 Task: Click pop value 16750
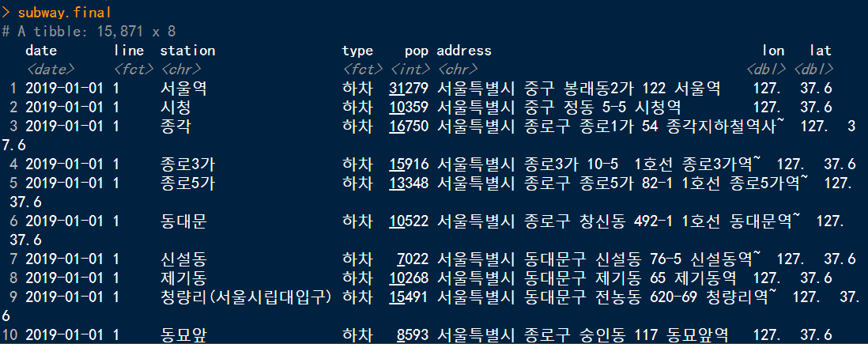pyautogui.click(x=409, y=126)
